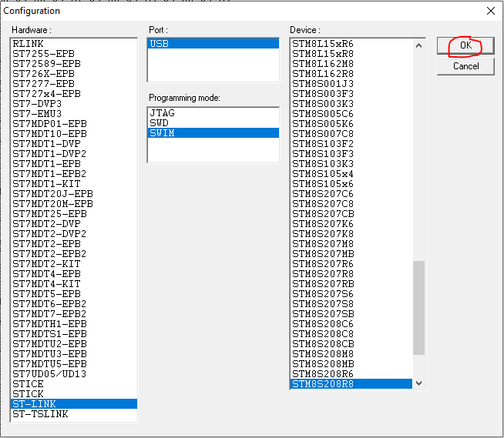Select ST7MDT25-EPB hardware
The height and width of the screenshot is (438, 504).
coord(74,213)
